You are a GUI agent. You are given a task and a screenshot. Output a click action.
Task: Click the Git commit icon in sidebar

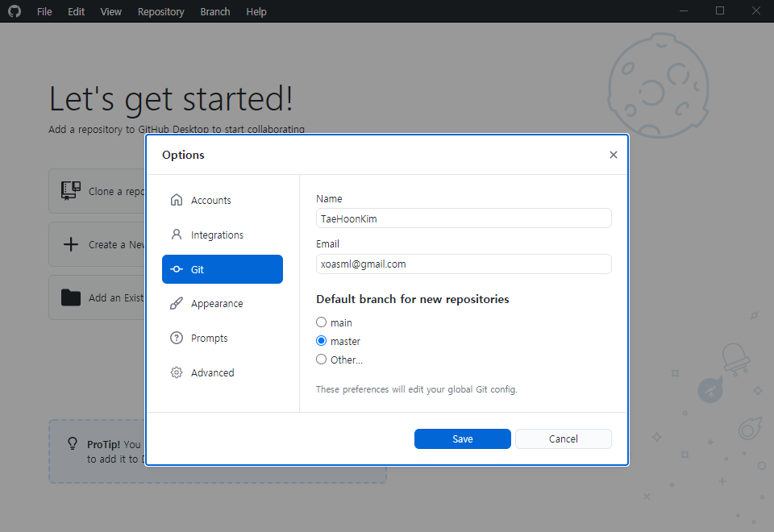tap(177, 269)
